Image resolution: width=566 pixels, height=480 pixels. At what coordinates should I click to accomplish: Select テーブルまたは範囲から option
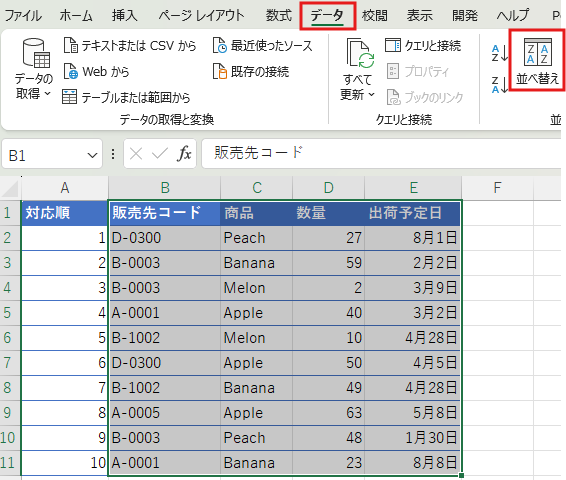tap(126, 97)
